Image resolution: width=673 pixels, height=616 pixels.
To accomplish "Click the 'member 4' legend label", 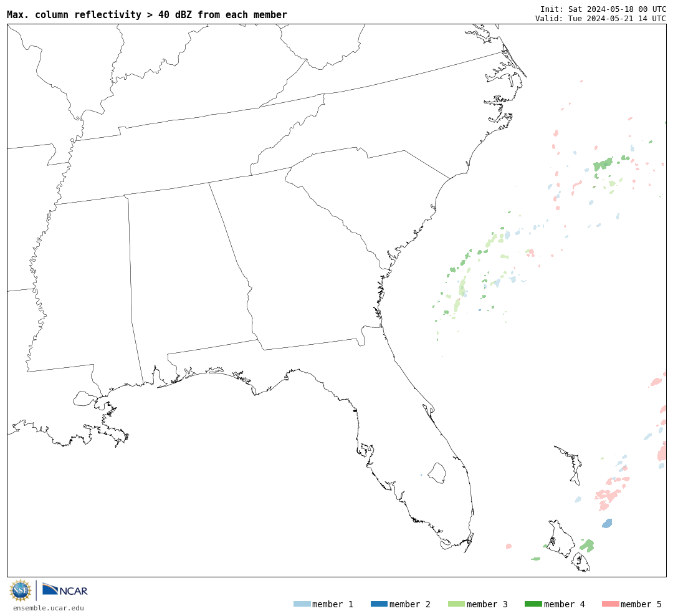I will point(564,604).
